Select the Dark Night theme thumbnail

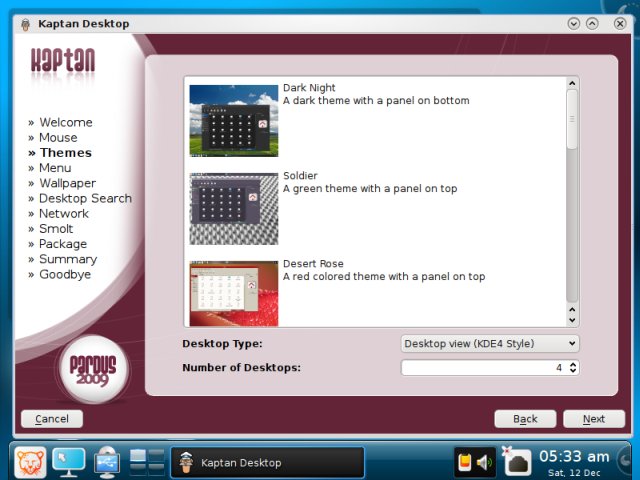pyautogui.click(x=234, y=121)
